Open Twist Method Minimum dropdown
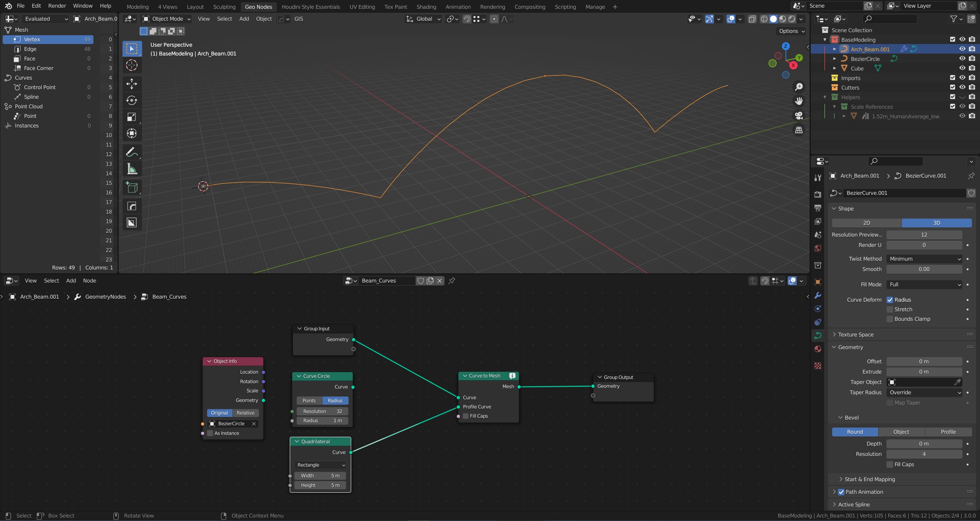Image resolution: width=980 pixels, height=521 pixels. 924,259
